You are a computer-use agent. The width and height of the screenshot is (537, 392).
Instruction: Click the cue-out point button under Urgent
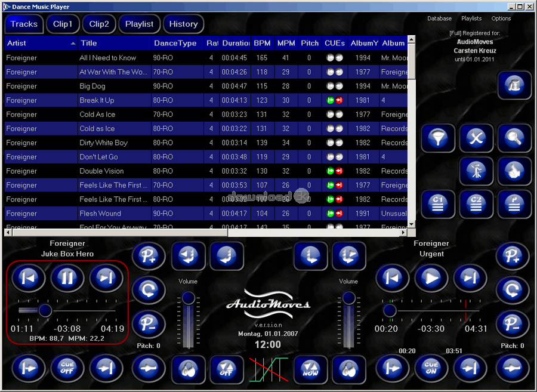pos(470,369)
